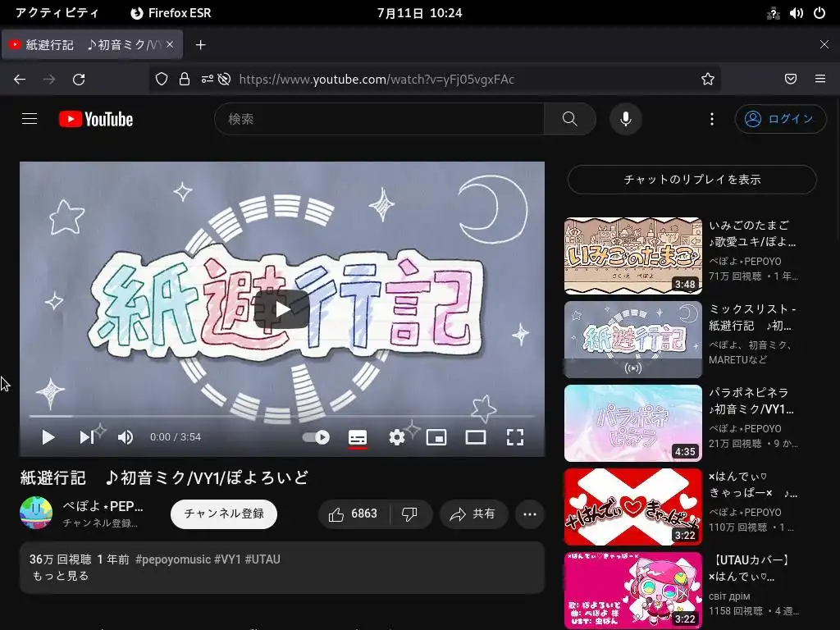Open the YouTube guide hamburger menu

[x=30, y=118]
